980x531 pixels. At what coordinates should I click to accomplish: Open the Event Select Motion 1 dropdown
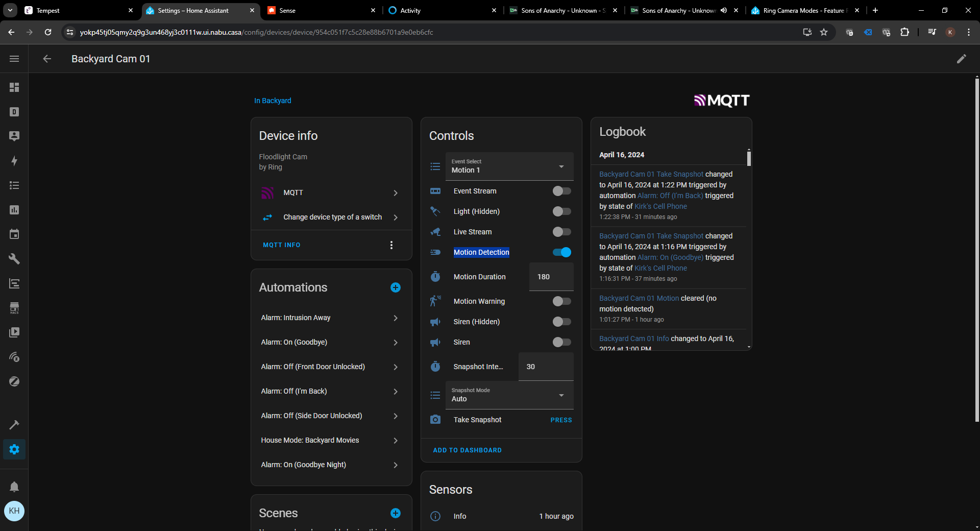tap(509, 166)
